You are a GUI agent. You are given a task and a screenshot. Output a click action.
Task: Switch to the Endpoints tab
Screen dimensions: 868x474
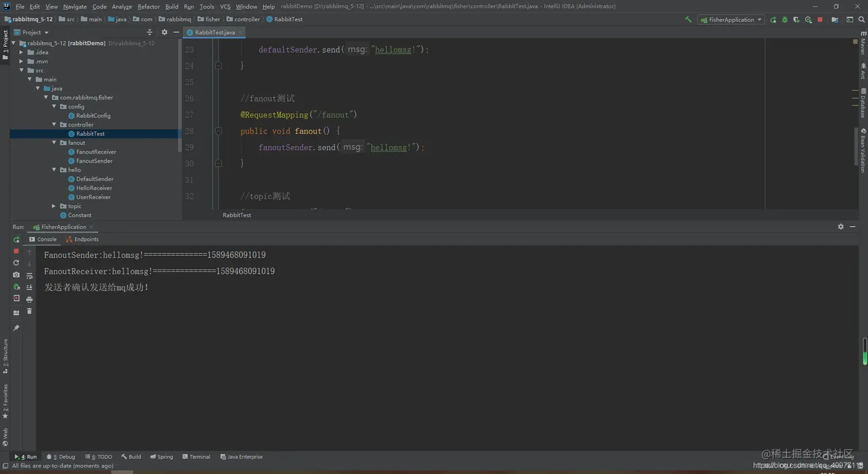(x=82, y=240)
